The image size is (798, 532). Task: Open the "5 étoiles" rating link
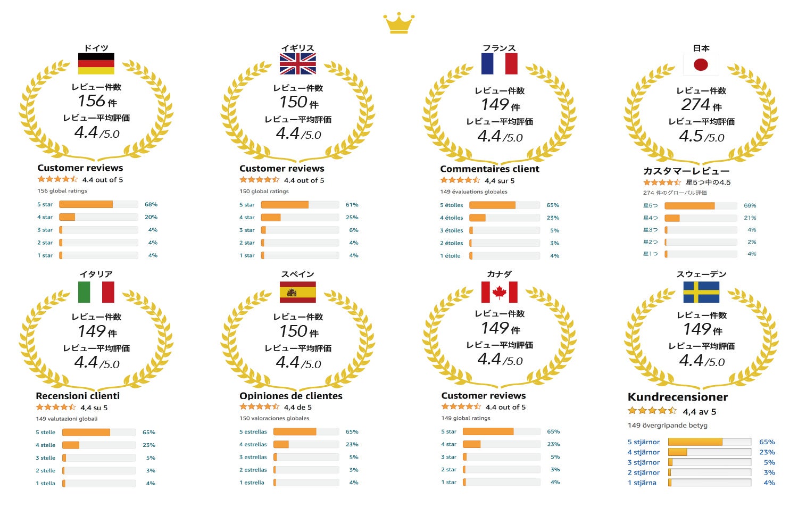tap(451, 205)
